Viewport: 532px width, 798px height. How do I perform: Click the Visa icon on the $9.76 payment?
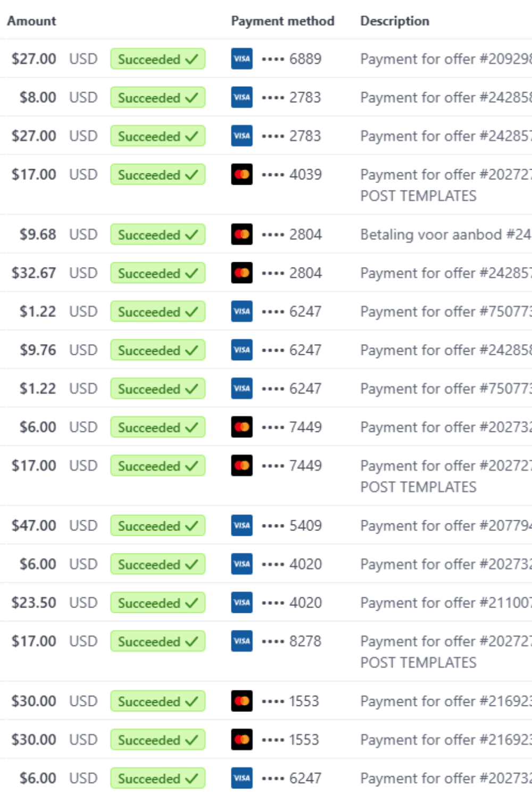(242, 350)
